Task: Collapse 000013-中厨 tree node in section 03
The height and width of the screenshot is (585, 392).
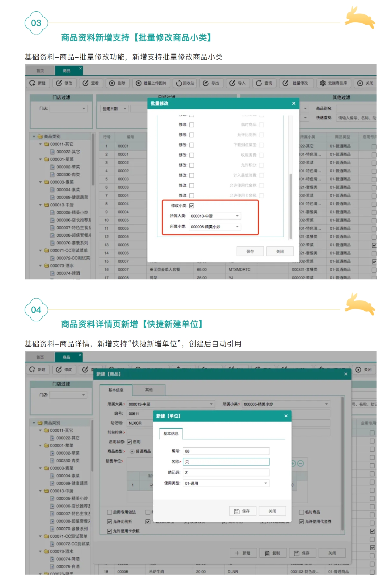Action: [40, 205]
